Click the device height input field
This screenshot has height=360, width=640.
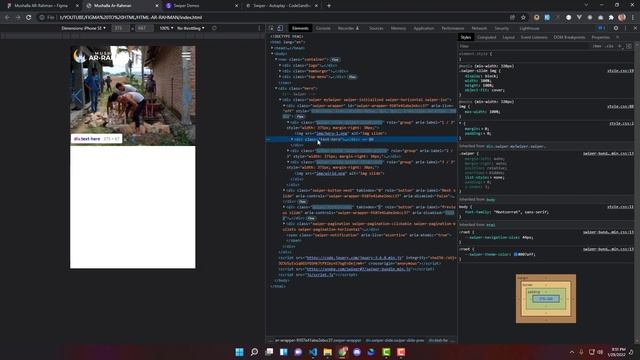pyautogui.click(x=144, y=28)
